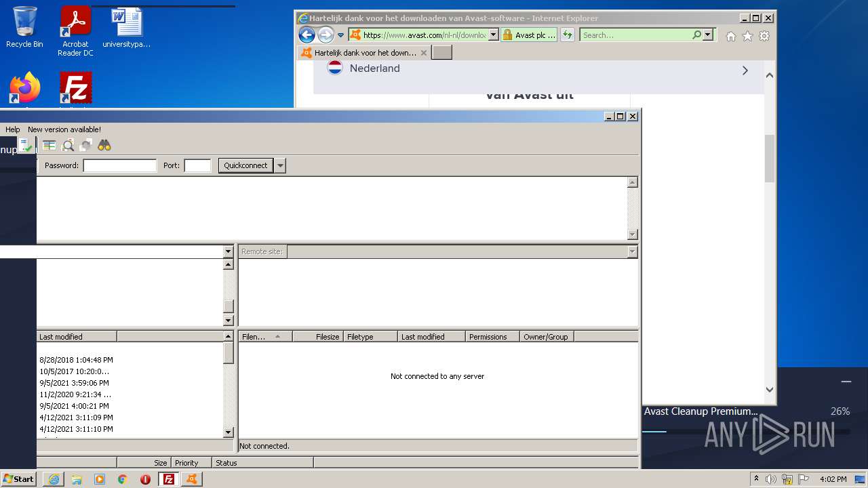Open the FileZilla Help menu

pyautogui.click(x=13, y=129)
